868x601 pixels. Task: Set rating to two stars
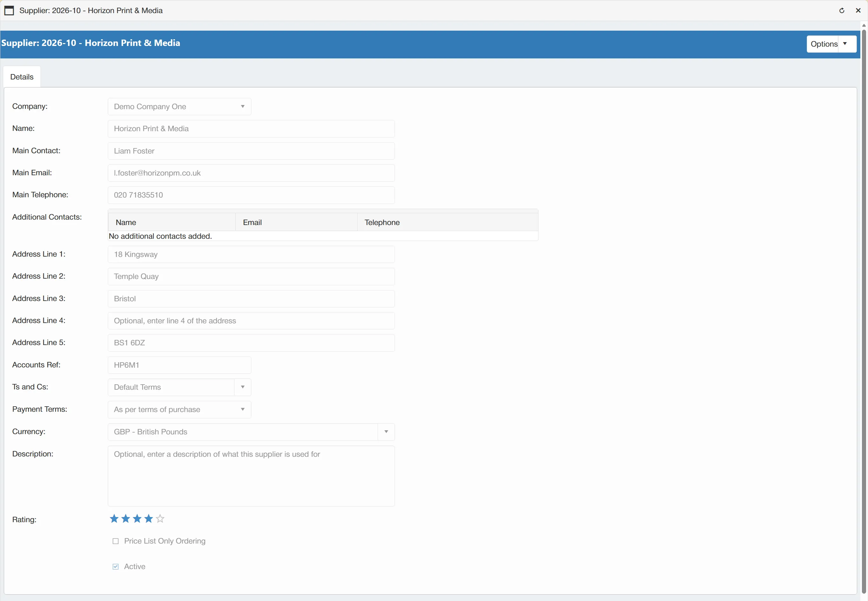[126, 519]
